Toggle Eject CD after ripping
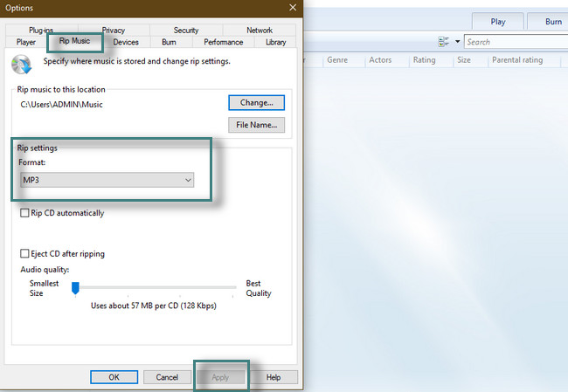The image size is (568, 392). pyautogui.click(x=24, y=253)
